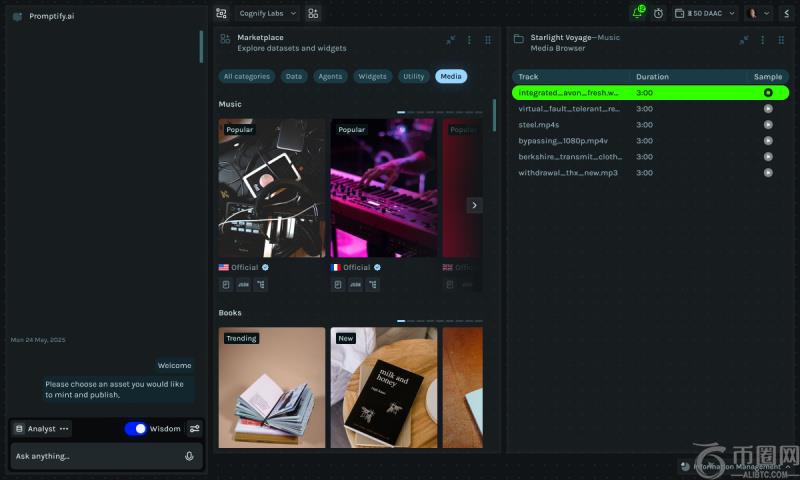
Task: Stop sample of integrated_aven_fresh track
Action: click(768, 93)
